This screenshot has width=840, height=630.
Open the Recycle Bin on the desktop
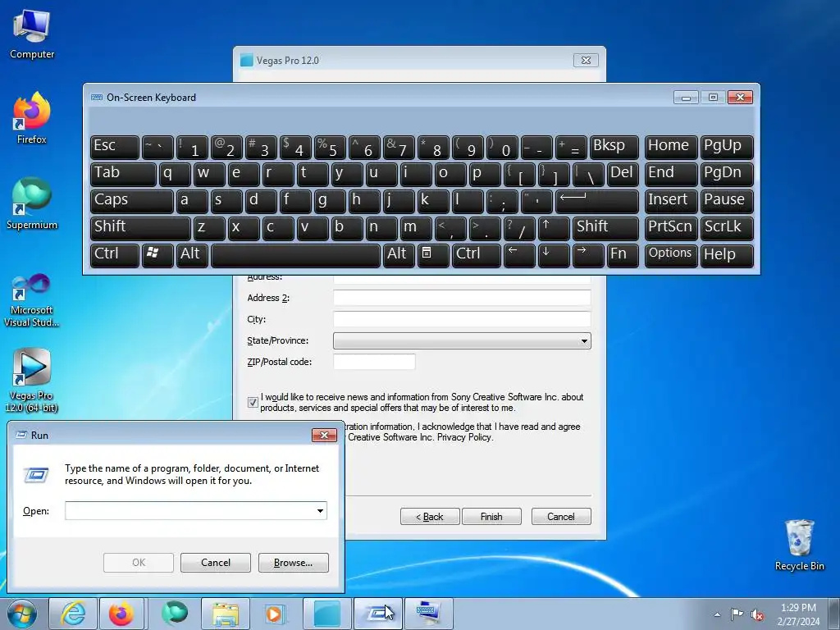coord(799,545)
